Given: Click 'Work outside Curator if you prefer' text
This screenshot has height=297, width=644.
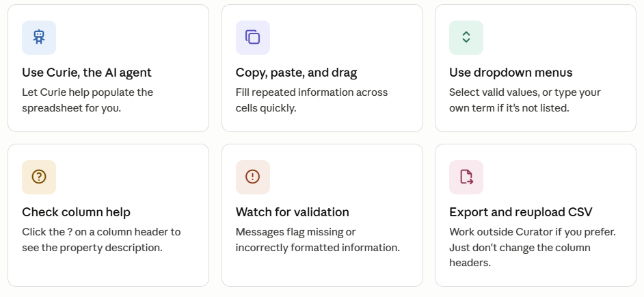Looking at the screenshot, I should 533,232.
